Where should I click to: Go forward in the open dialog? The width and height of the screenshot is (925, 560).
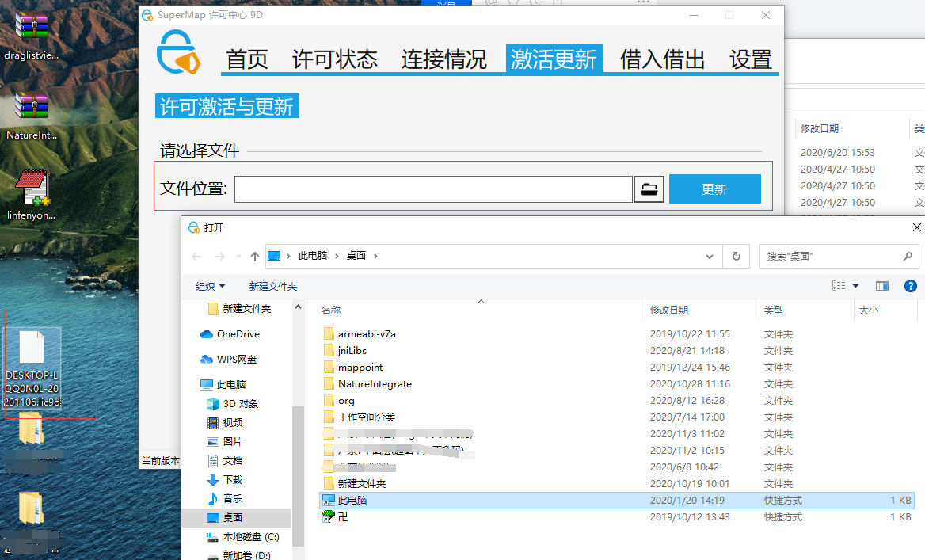pyautogui.click(x=220, y=256)
